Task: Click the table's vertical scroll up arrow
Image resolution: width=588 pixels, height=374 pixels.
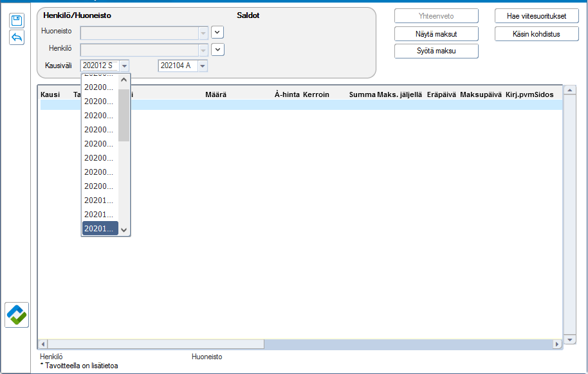Action: (x=569, y=90)
